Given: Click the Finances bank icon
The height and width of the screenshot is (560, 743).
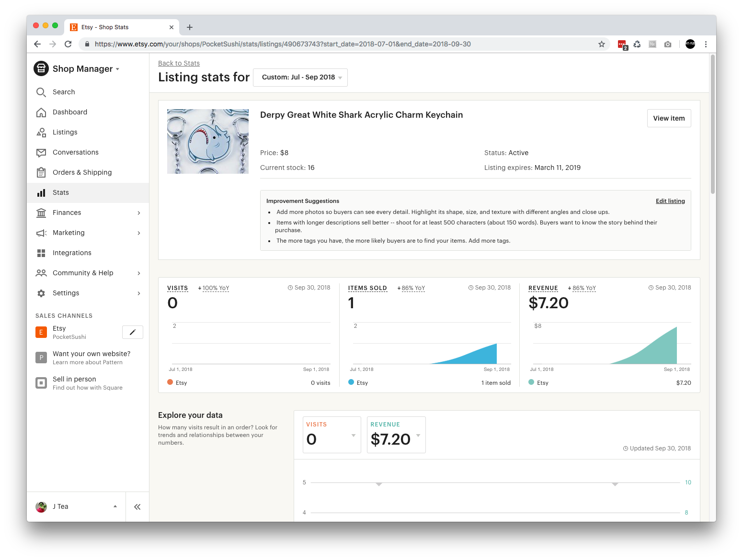Looking at the screenshot, I should pos(41,213).
